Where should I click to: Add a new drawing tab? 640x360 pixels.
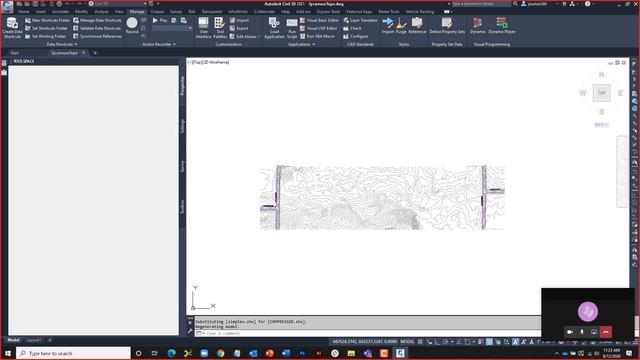pyautogui.click(x=95, y=53)
